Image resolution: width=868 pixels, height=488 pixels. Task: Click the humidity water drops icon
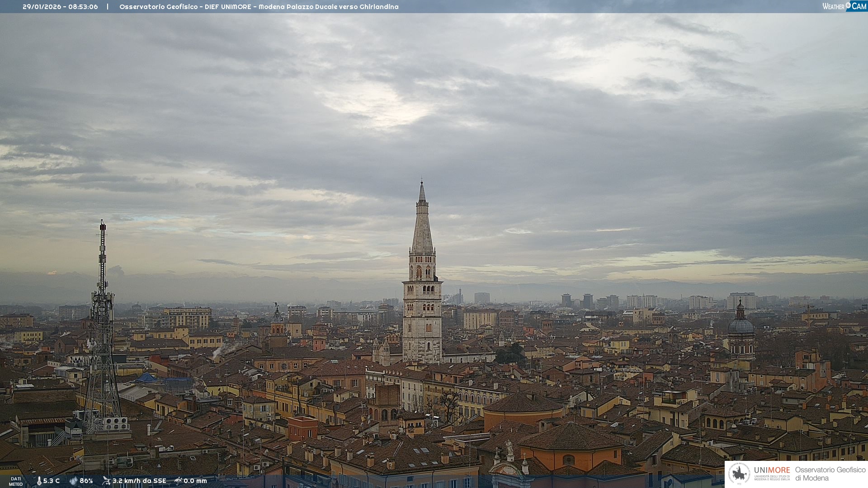point(73,481)
